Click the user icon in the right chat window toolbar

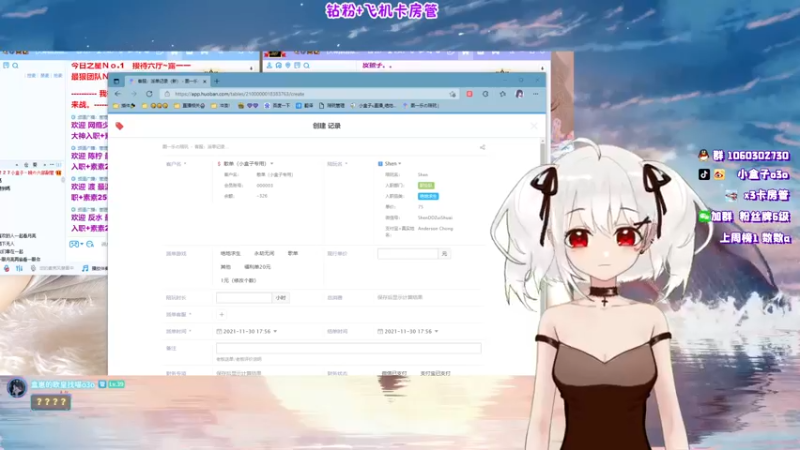pos(269,66)
